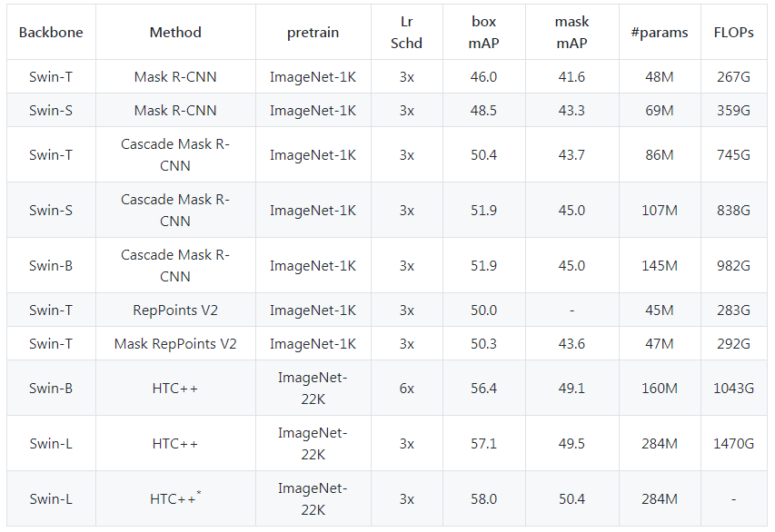The image size is (775, 532).
Task: Click the box mAP column header
Action: pyautogui.click(x=484, y=33)
